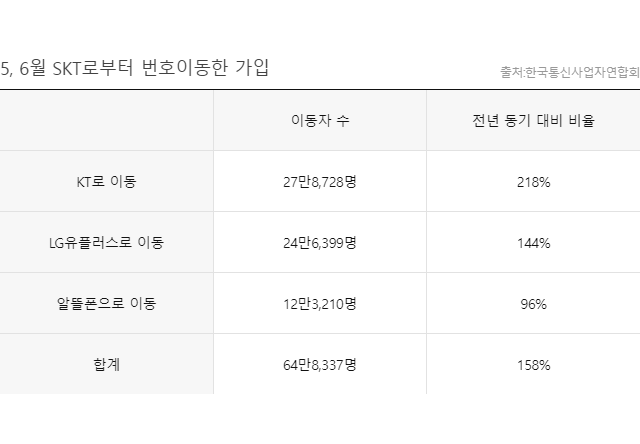Click the word '가입' ending the title
This screenshot has width=640, height=444.
(250, 68)
